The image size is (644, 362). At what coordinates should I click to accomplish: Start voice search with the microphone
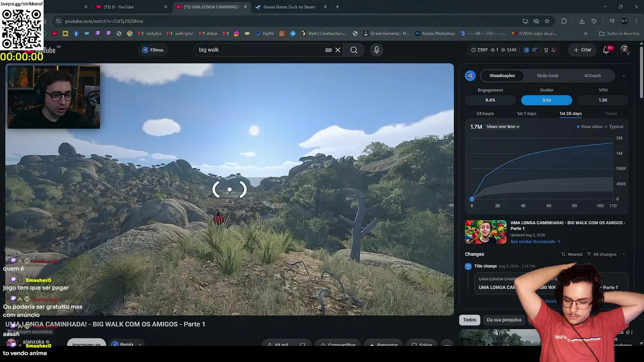(376, 50)
